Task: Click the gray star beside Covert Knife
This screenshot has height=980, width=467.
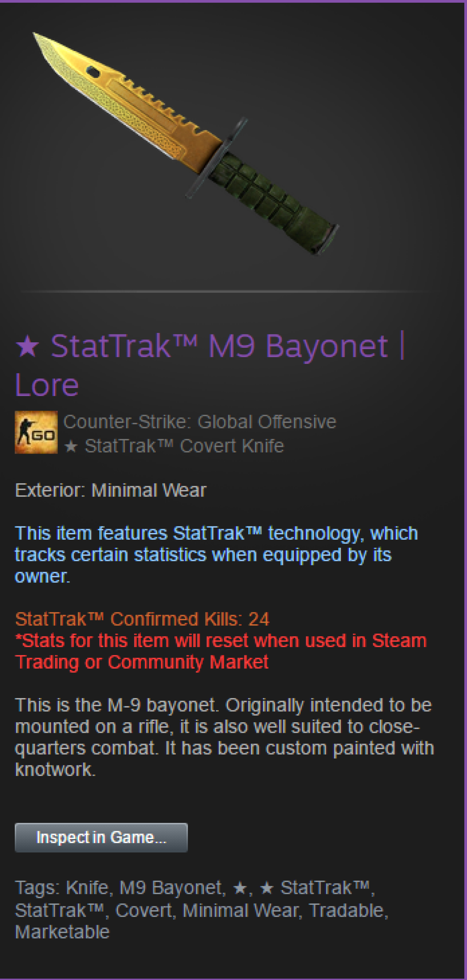Action: click(71, 446)
